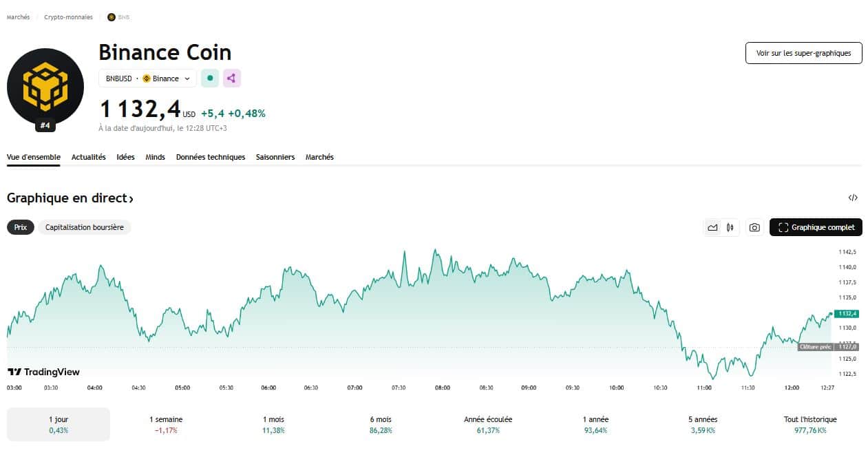
Task: Click Crypto-monnaies breadcrumb link
Action: (x=68, y=17)
